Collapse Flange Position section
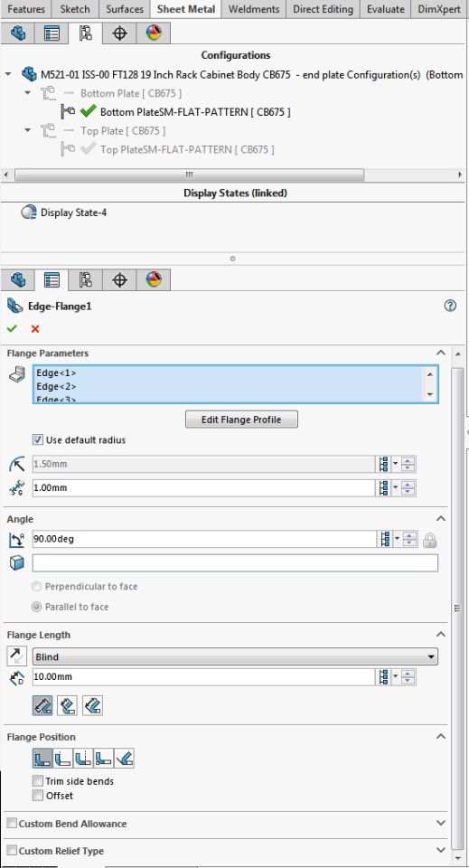Viewport: 469px width, 868px height. coord(441,736)
